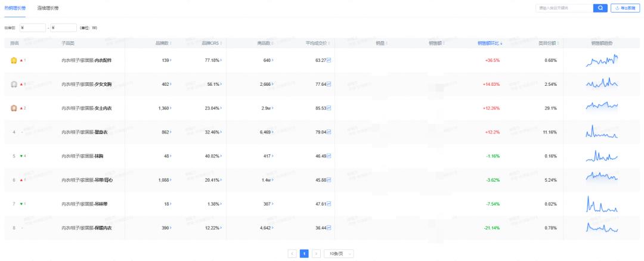
Task: Click the 29.1% category share value
Action: pos(551,108)
